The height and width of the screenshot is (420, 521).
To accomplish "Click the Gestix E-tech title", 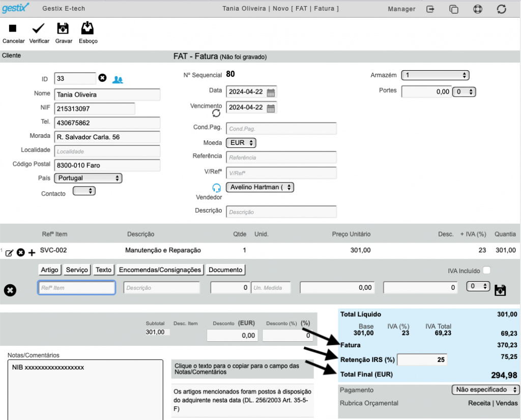I will point(64,9).
